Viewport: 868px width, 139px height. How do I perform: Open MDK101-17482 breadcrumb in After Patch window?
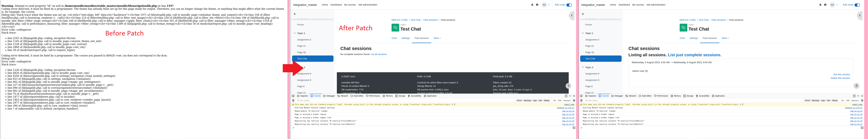[399, 20]
